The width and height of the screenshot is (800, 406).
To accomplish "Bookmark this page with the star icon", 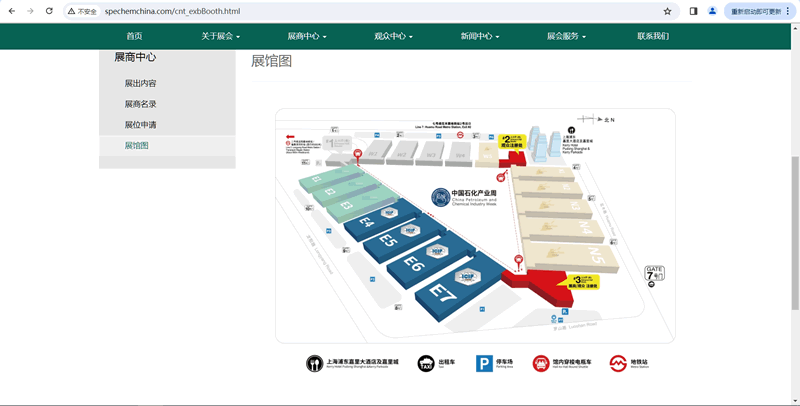I will (x=667, y=11).
